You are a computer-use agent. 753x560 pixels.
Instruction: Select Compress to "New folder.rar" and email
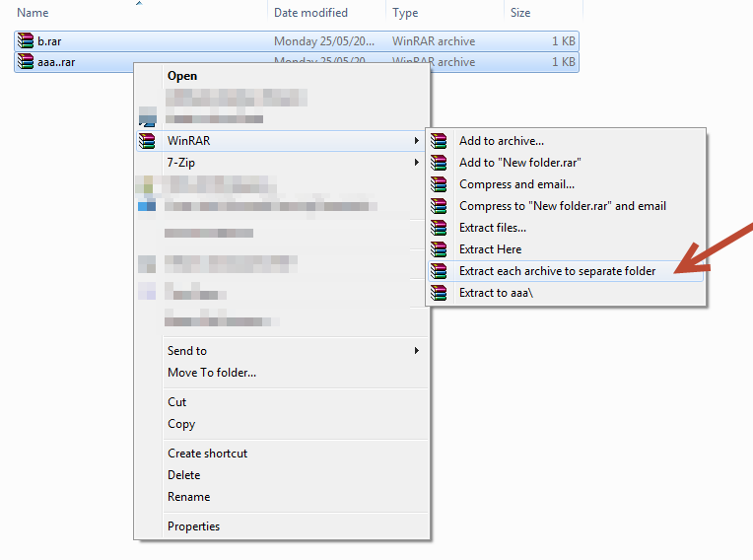coord(565,205)
